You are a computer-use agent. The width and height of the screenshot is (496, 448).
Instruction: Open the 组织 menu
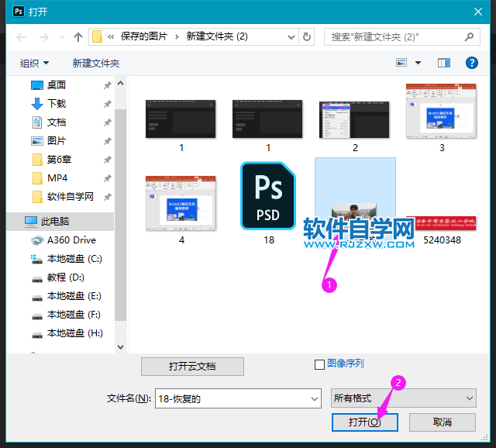(34, 63)
